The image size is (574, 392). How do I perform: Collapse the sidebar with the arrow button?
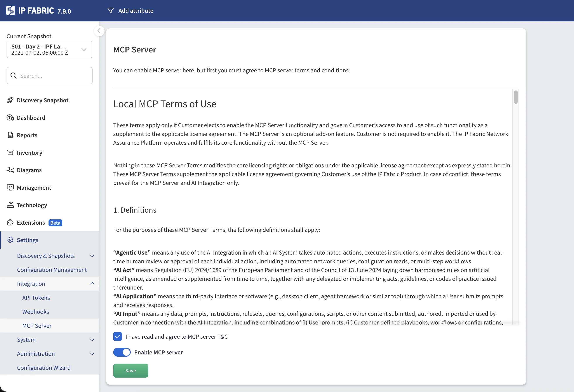pos(99,31)
